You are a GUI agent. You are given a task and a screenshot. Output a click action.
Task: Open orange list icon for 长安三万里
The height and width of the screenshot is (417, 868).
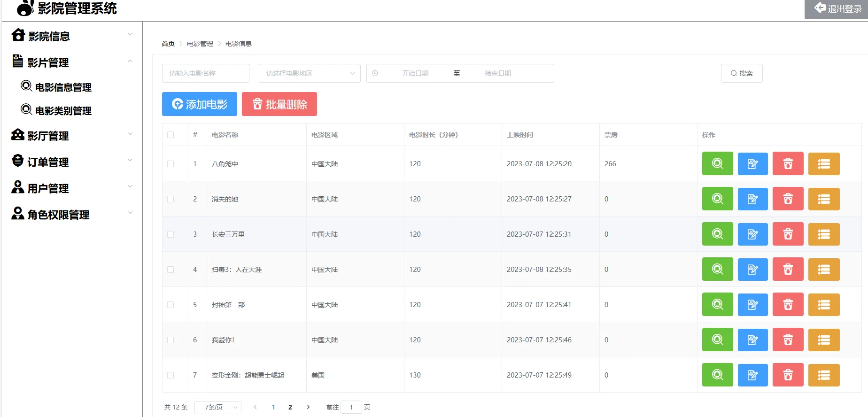click(824, 234)
